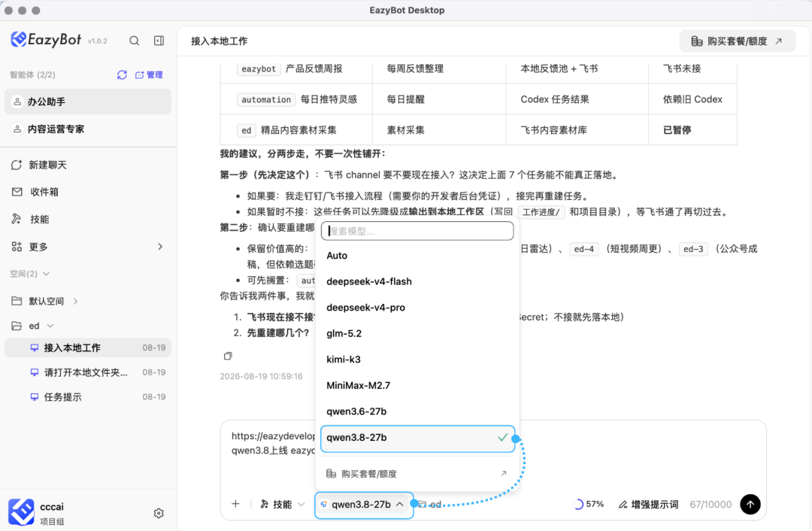Open the search icon in the sidebar header
This screenshot has width=812, height=531.
tap(134, 41)
